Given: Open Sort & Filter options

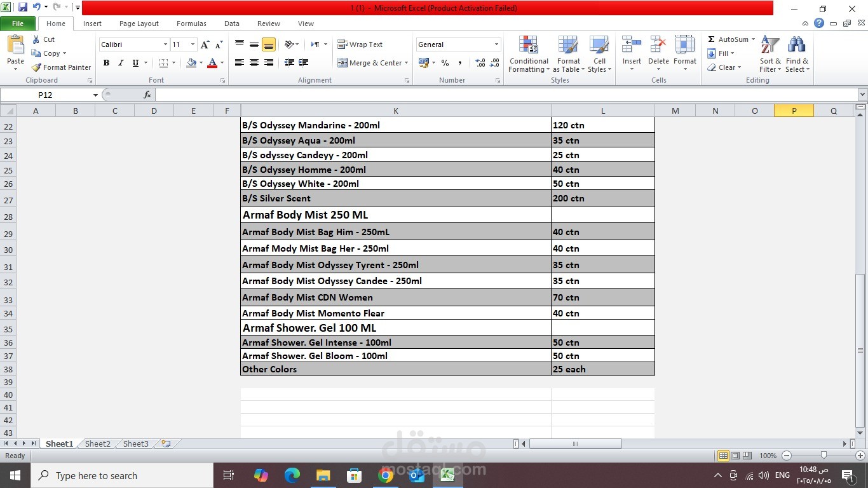Looking at the screenshot, I should click(770, 55).
